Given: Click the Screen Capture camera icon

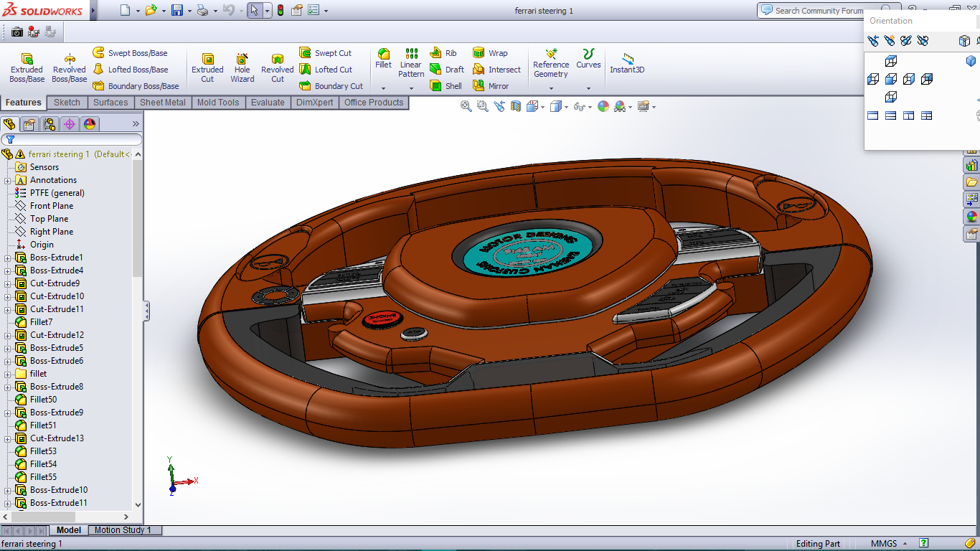Looking at the screenshot, I should click(x=17, y=32).
